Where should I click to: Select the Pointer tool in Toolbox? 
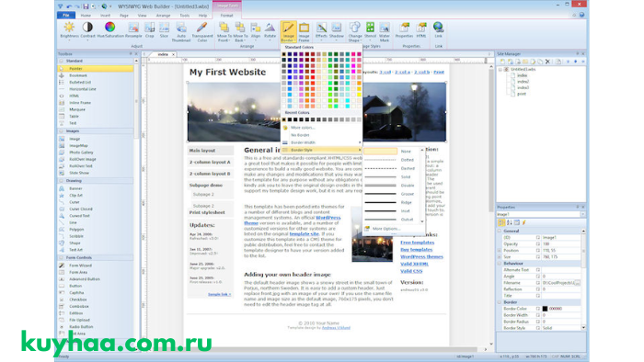(x=96, y=69)
